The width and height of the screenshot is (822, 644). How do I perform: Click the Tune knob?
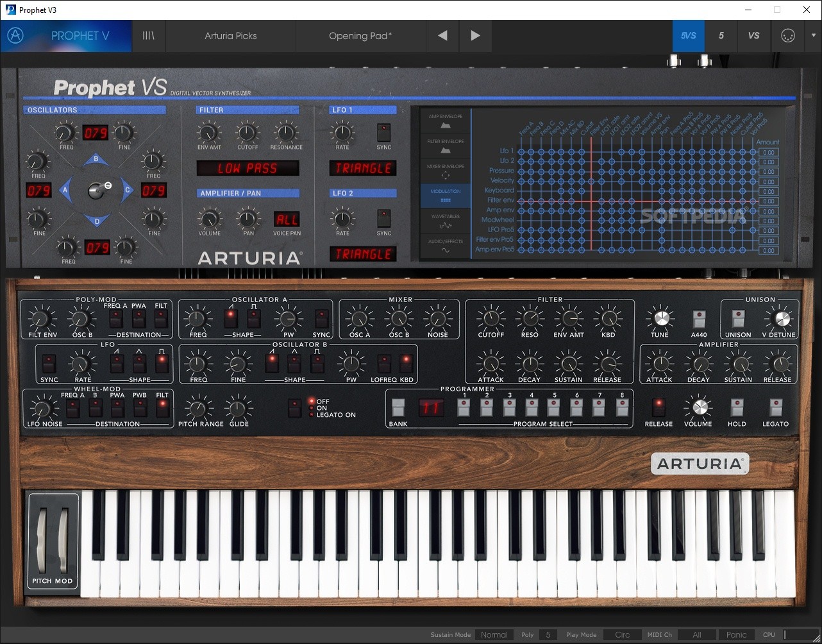660,318
